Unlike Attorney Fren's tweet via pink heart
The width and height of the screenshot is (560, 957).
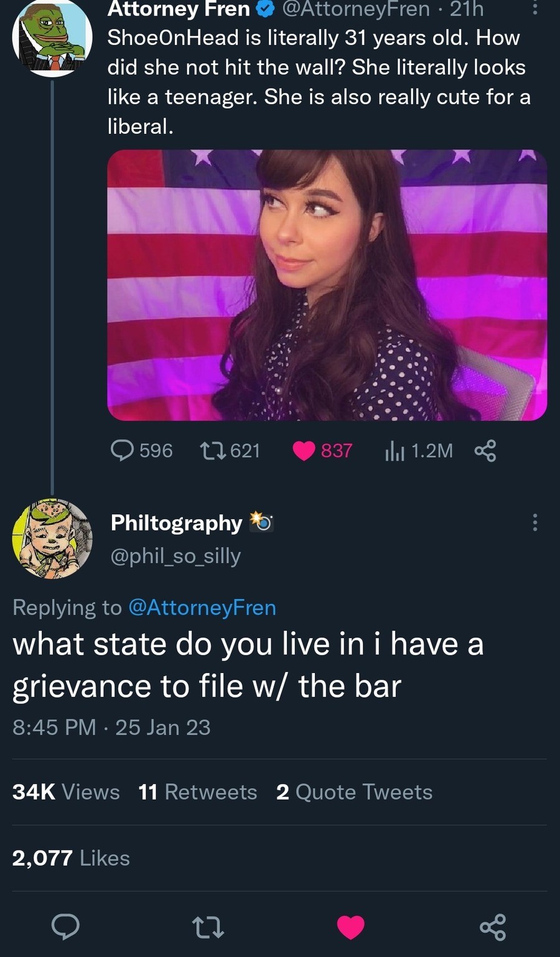pos(304,451)
